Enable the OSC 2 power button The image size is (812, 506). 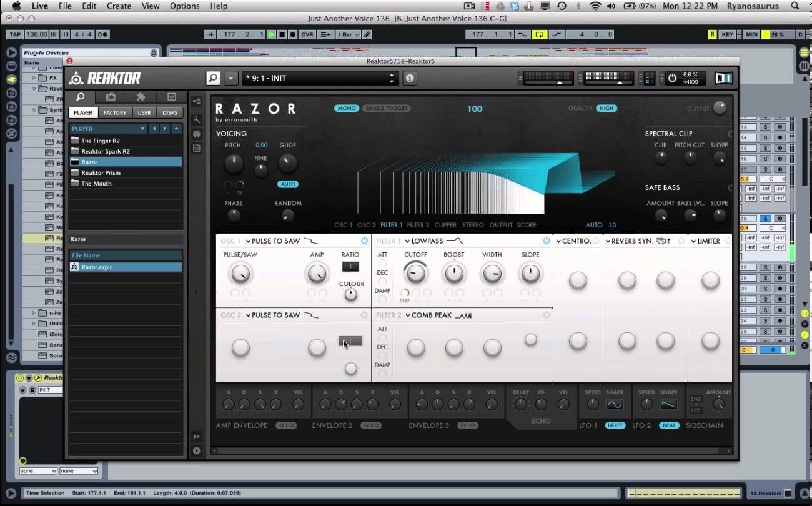tap(364, 315)
